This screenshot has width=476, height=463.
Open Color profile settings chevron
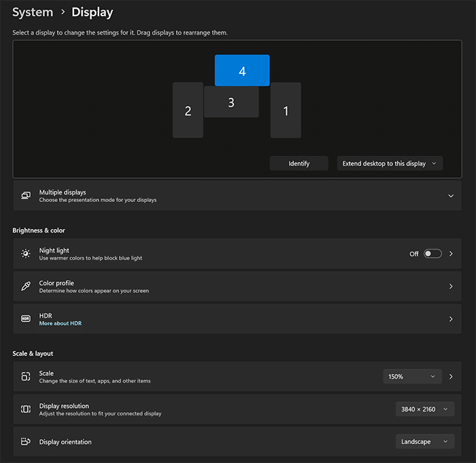click(450, 286)
